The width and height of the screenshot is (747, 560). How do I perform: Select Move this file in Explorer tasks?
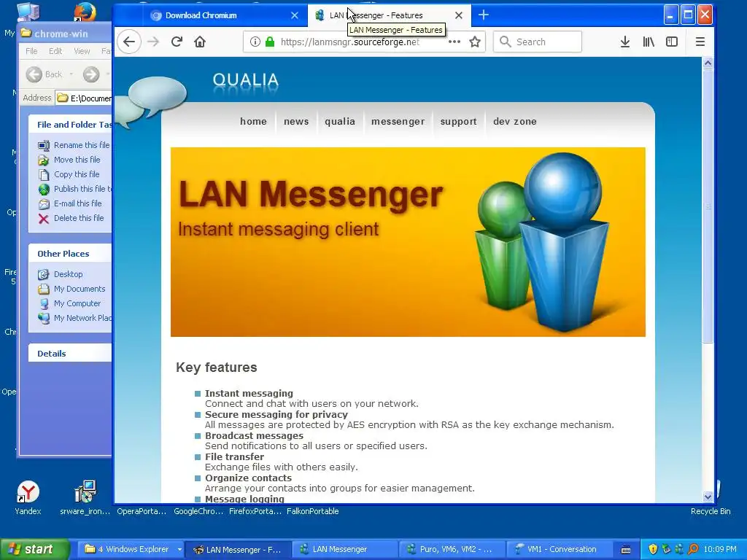(x=77, y=160)
